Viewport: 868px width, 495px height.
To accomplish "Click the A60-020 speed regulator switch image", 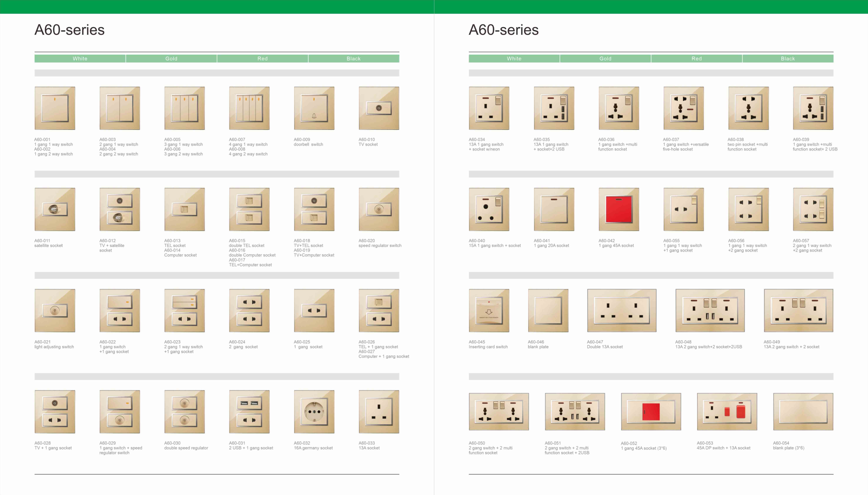I will 379,209.
